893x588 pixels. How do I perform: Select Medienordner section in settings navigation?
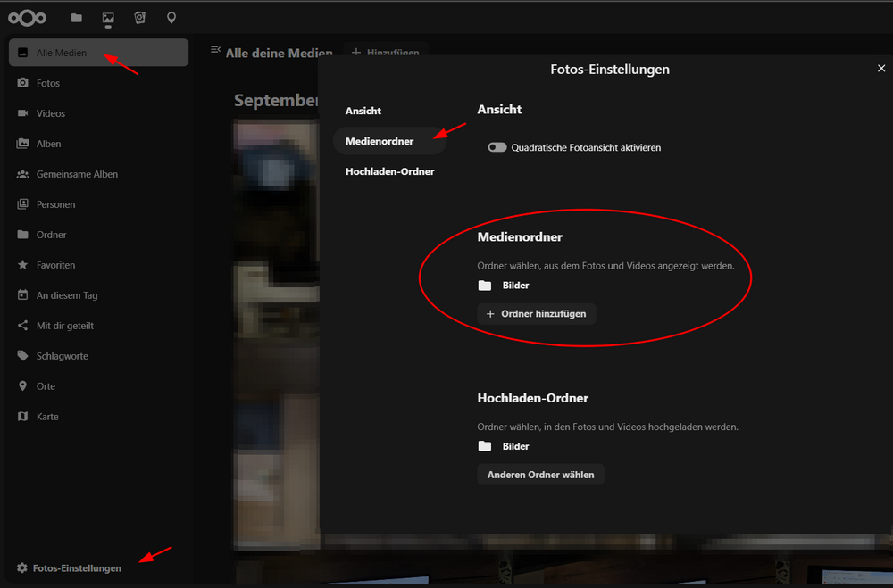click(389, 141)
